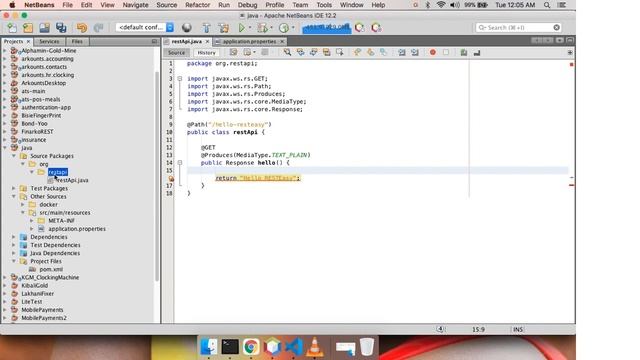Switch to the Files tab
Image resolution: width=640 pixels, height=360 pixels.
[77, 42]
